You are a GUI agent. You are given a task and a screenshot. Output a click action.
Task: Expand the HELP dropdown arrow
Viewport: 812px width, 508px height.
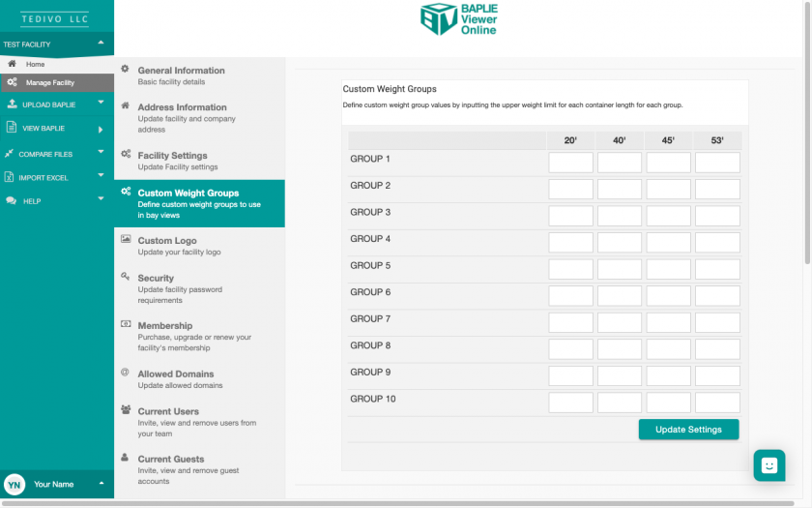tap(101, 198)
